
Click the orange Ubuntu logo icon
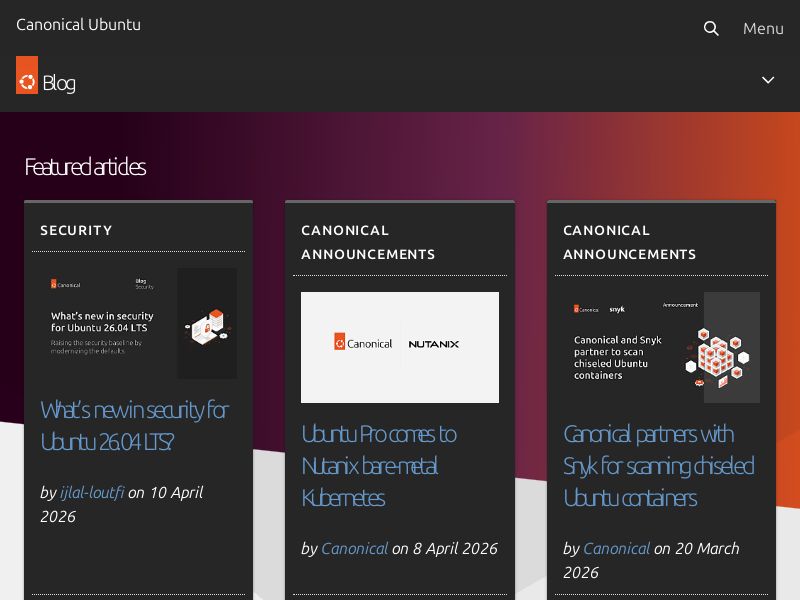pyautogui.click(x=27, y=76)
